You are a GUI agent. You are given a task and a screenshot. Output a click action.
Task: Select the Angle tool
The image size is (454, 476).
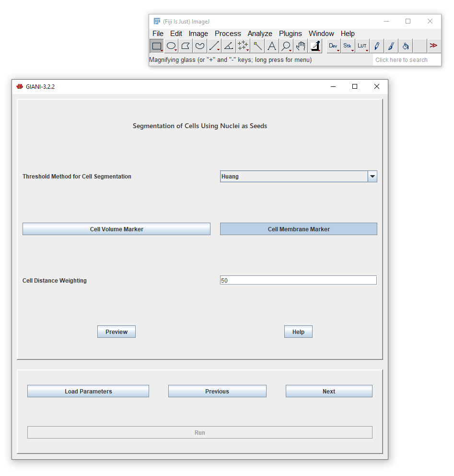pos(229,46)
